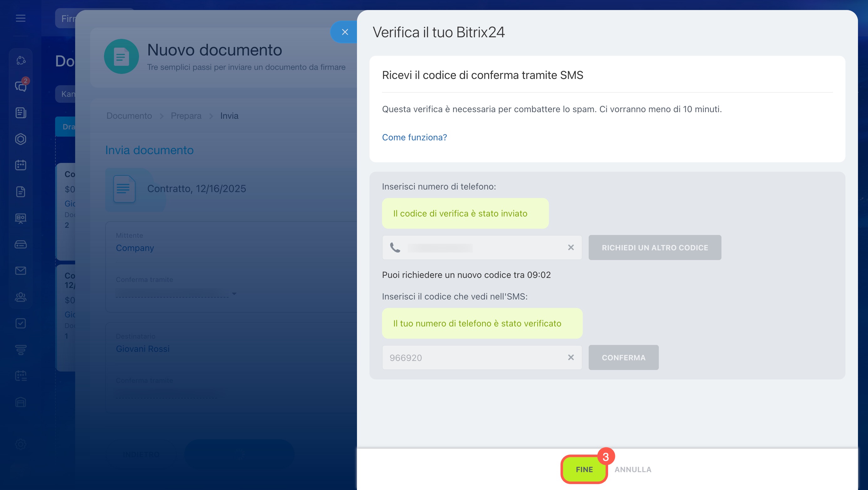The height and width of the screenshot is (490, 868).
Task: Click the funnel filter icon in sidebar
Action: click(21, 350)
